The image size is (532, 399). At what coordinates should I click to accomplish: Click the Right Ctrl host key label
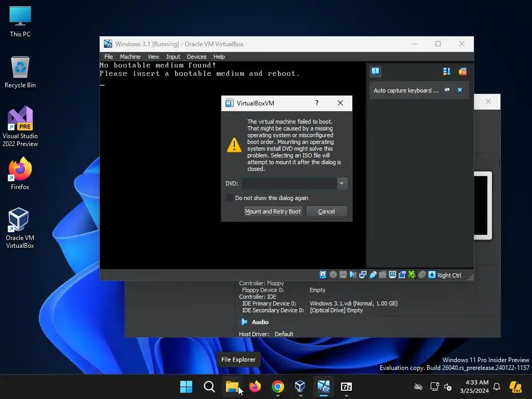pyautogui.click(x=449, y=275)
